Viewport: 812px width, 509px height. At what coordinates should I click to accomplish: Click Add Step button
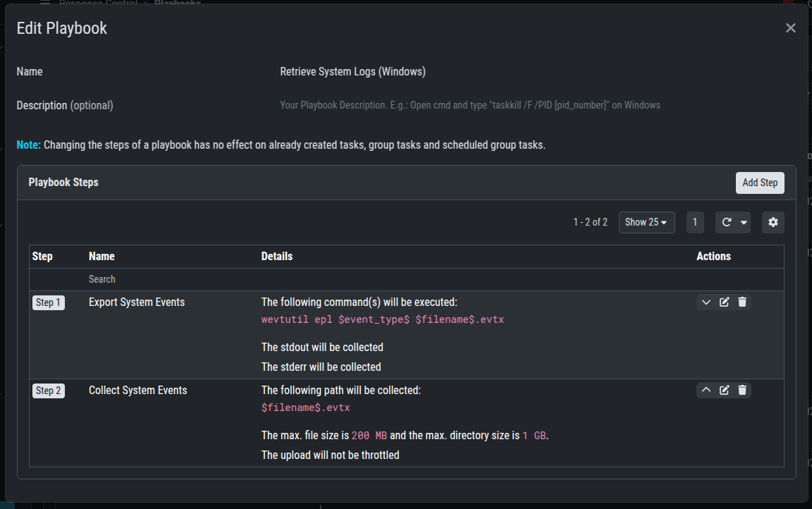tap(760, 183)
